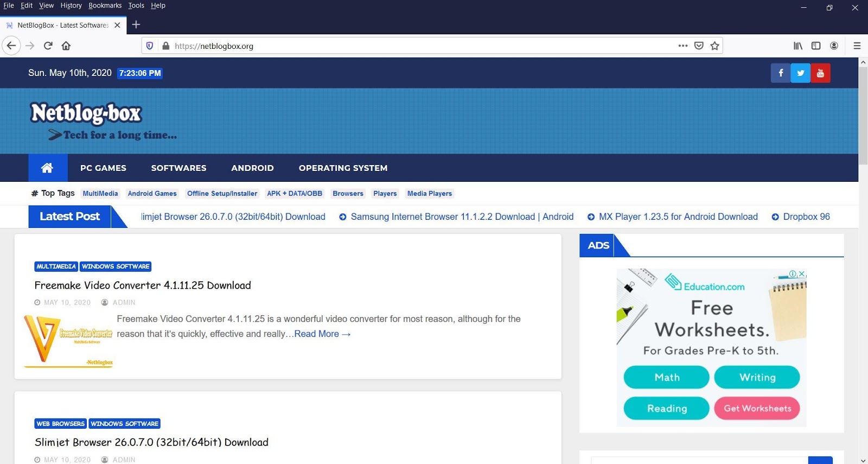Open Freemake Video Converter thumbnail image
The image size is (868, 464).
68,341
